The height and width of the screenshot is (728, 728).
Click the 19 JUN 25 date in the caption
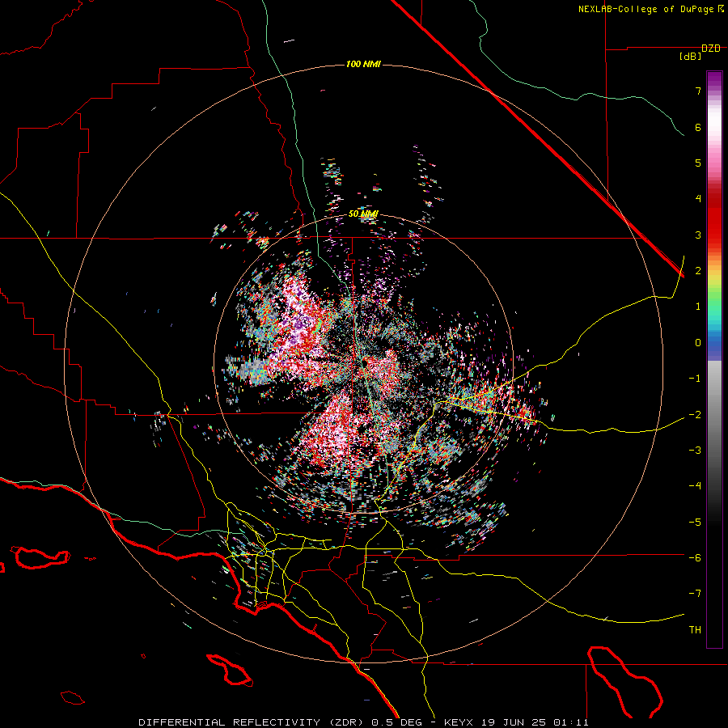pyautogui.click(x=513, y=722)
